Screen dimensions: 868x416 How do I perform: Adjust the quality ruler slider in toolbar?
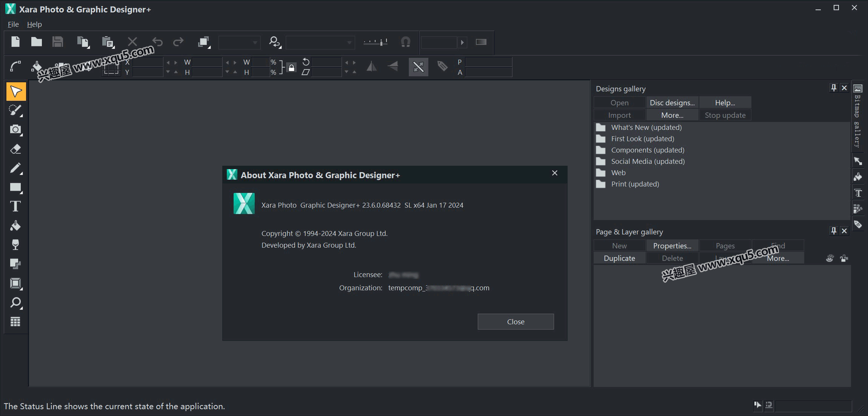point(375,42)
